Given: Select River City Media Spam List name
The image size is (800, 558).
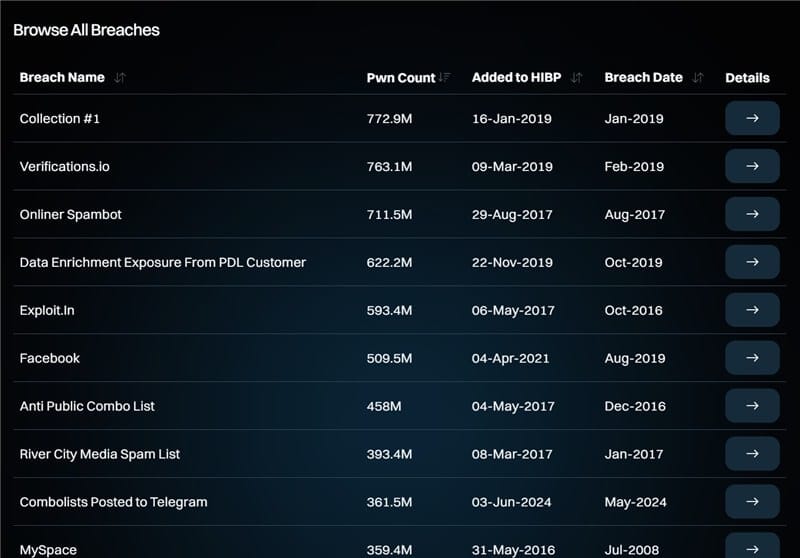Looking at the screenshot, I should 99,454.
